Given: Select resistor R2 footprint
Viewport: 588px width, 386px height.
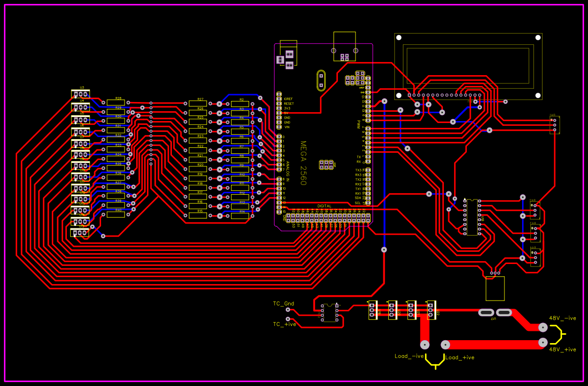Looking at the screenshot, I should pyautogui.click(x=240, y=103).
